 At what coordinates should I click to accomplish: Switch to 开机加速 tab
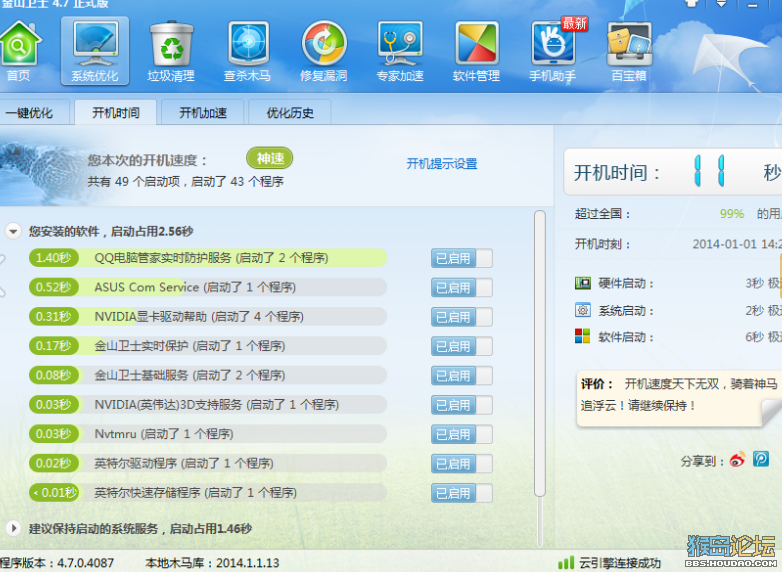pyautogui.click(x=203, y=113)
